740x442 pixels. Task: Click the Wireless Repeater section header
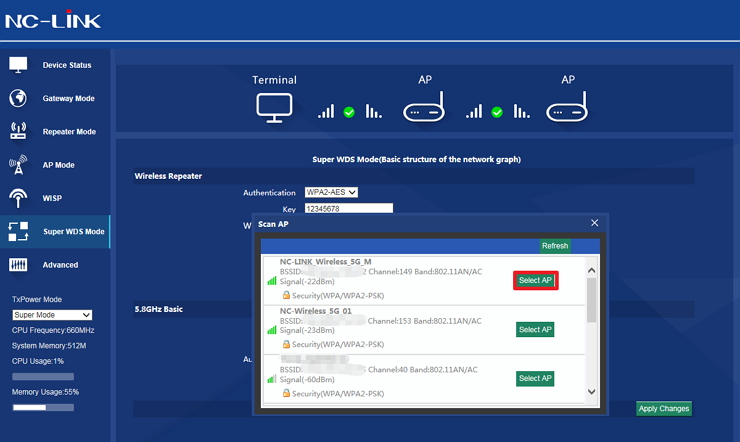[168, 176]
